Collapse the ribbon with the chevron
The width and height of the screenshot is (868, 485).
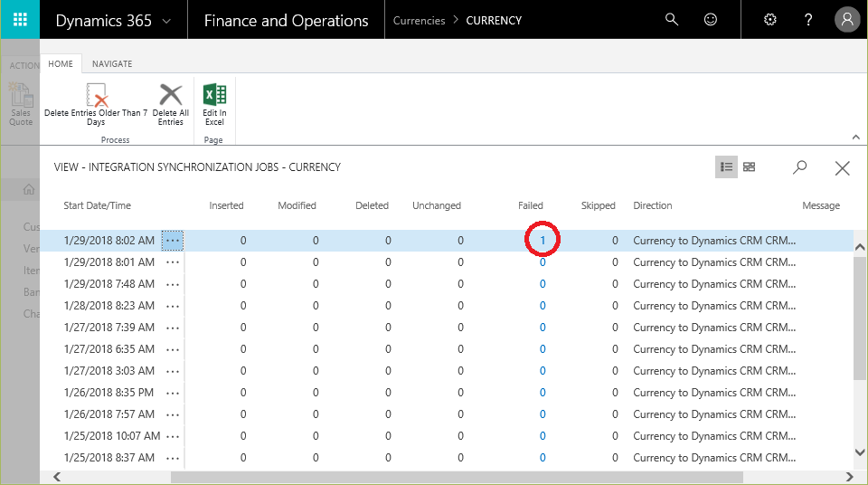pyautogui.click(x=856, y=137)
